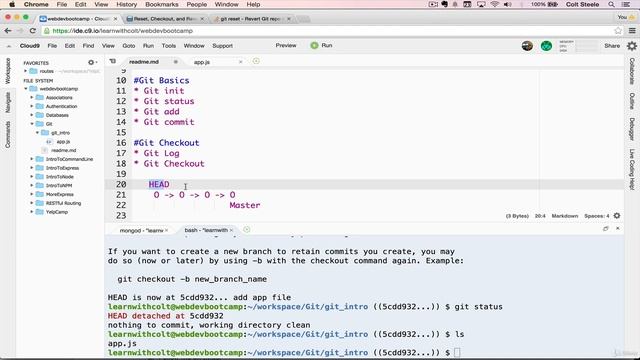
Task: Expand the IntroToExpress folder
Action: coord(32,168)
